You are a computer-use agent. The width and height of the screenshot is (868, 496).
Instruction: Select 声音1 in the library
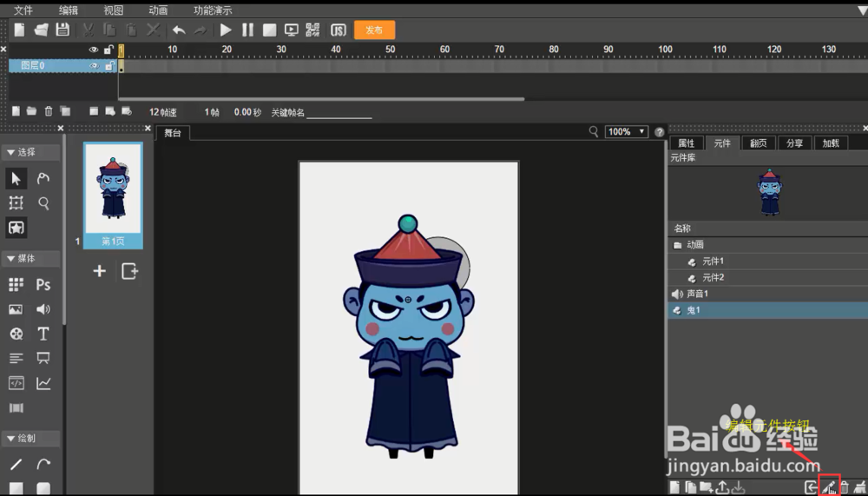(x=768, y=294)
